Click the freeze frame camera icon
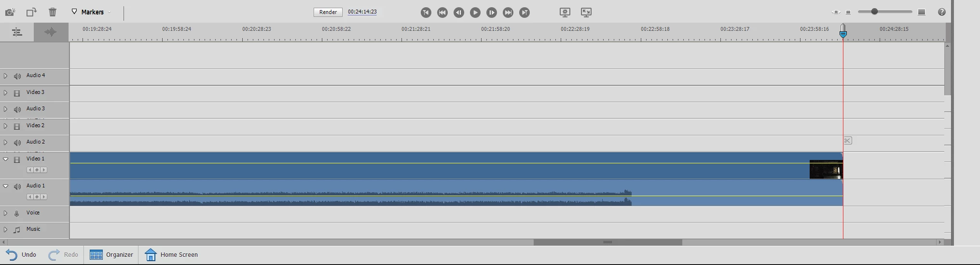The image size is (980, 265). click(10, 12)
